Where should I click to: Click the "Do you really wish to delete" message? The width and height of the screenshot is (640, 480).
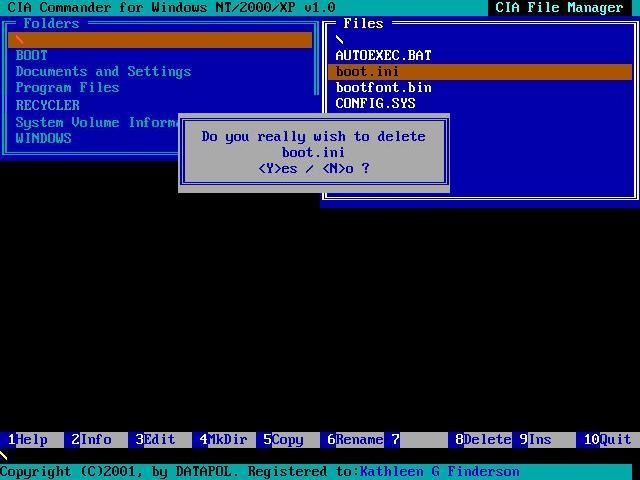pos(313,136)
